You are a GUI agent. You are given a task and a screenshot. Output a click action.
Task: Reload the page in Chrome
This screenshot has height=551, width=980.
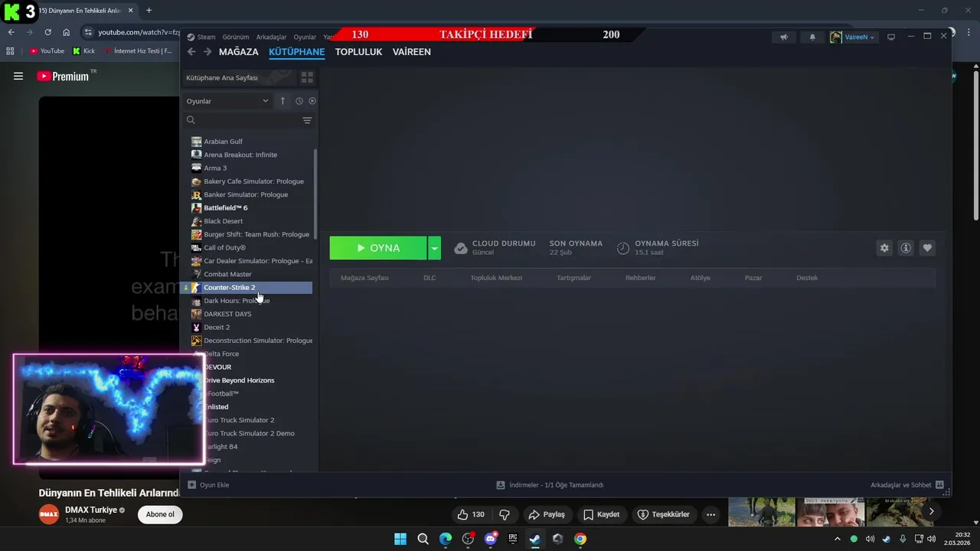point(47,32)
